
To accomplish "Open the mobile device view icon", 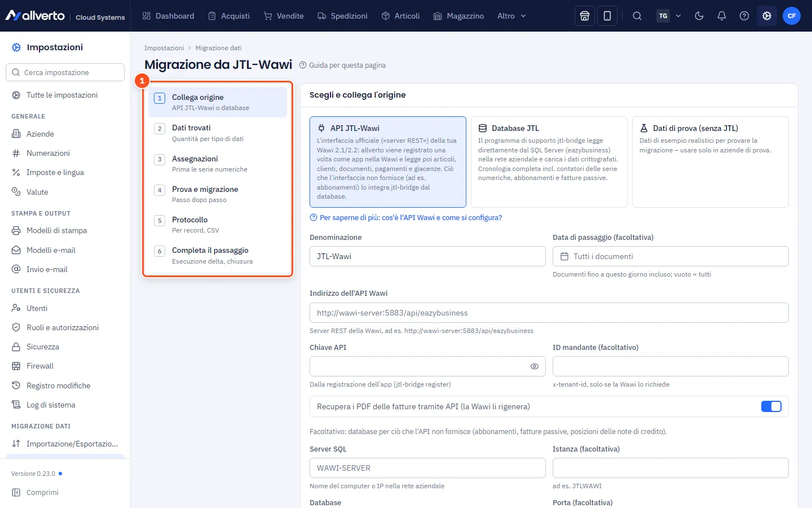I will (607, 16).
